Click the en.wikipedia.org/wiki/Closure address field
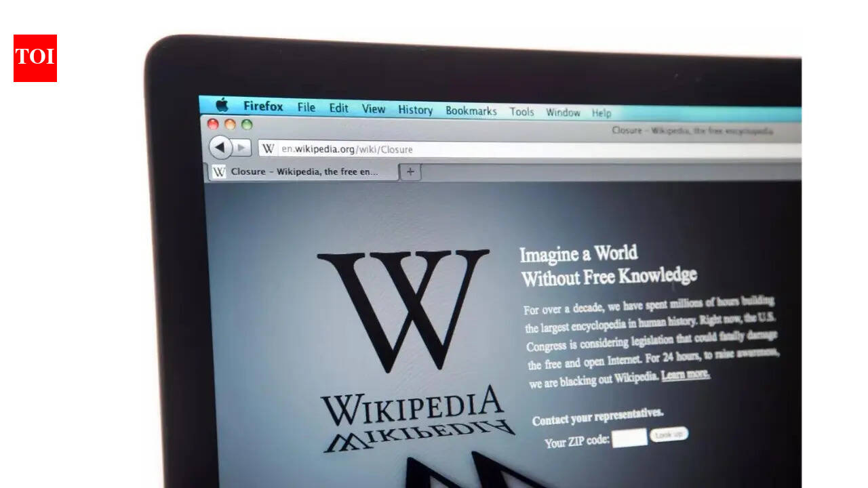Image resolution: width=868 pixels, height=488 pixels. coord(529,150)
